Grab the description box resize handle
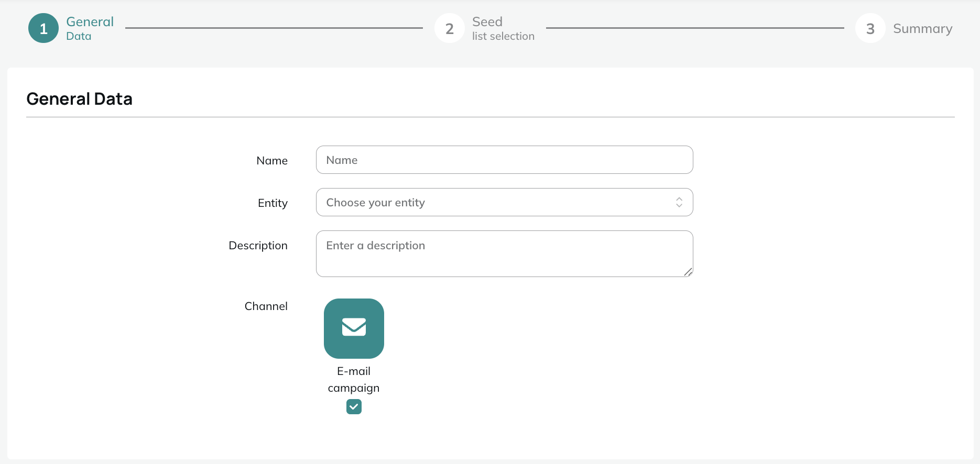This screenshot has width=980, height=464. 688,272
